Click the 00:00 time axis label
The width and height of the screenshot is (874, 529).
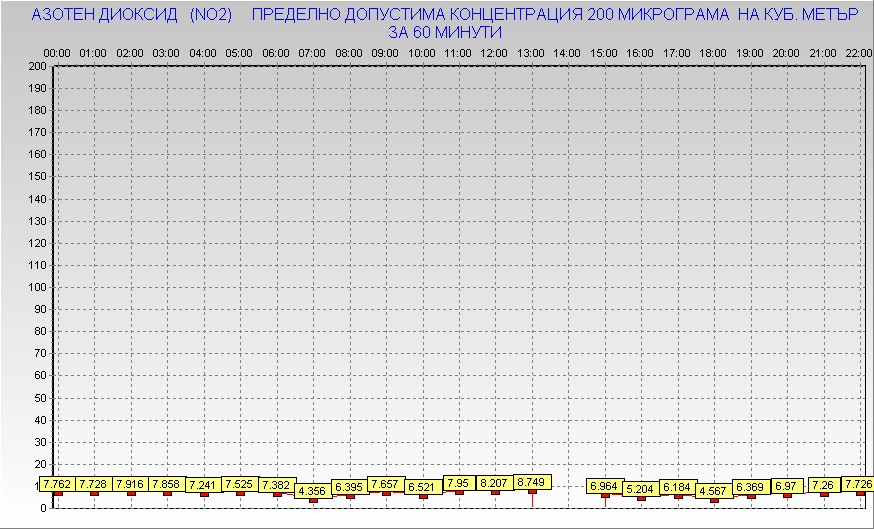(57, 54)
